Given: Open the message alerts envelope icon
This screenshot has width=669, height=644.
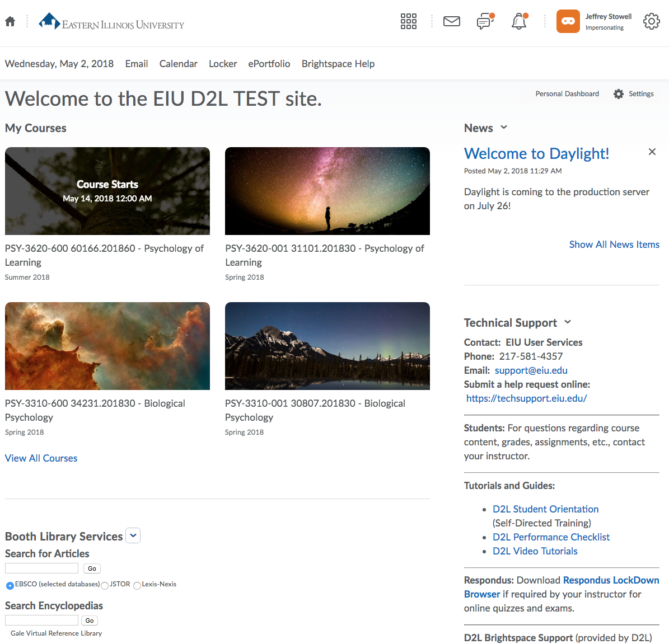Looking at the screenshot, I should [451, 22].
